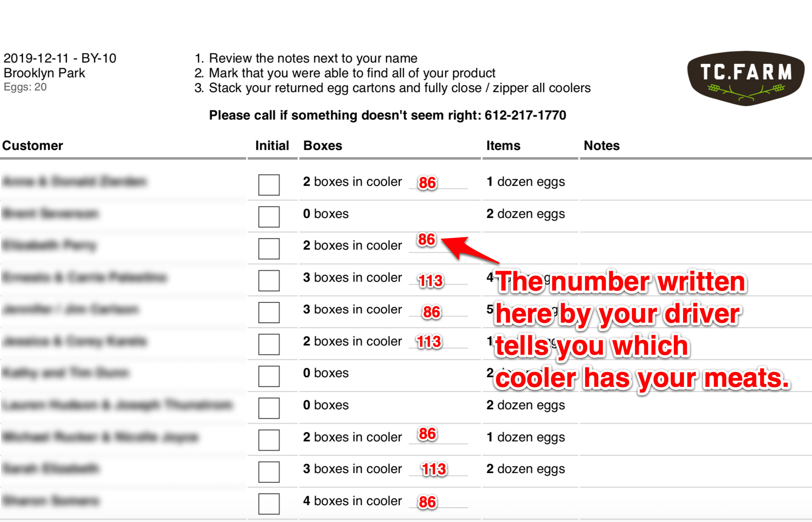The image size is (812, 522).
Task: Click the 'Initial' column header
Action: click(272, 146)
